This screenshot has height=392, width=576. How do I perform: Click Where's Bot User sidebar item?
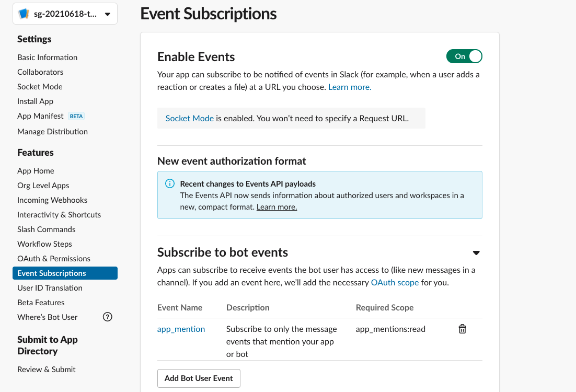coord(48,317)
